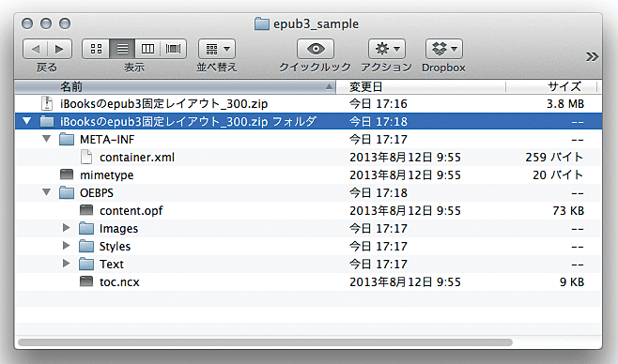Select the Text folder icon
618x364 pixels.
point(86,264)
